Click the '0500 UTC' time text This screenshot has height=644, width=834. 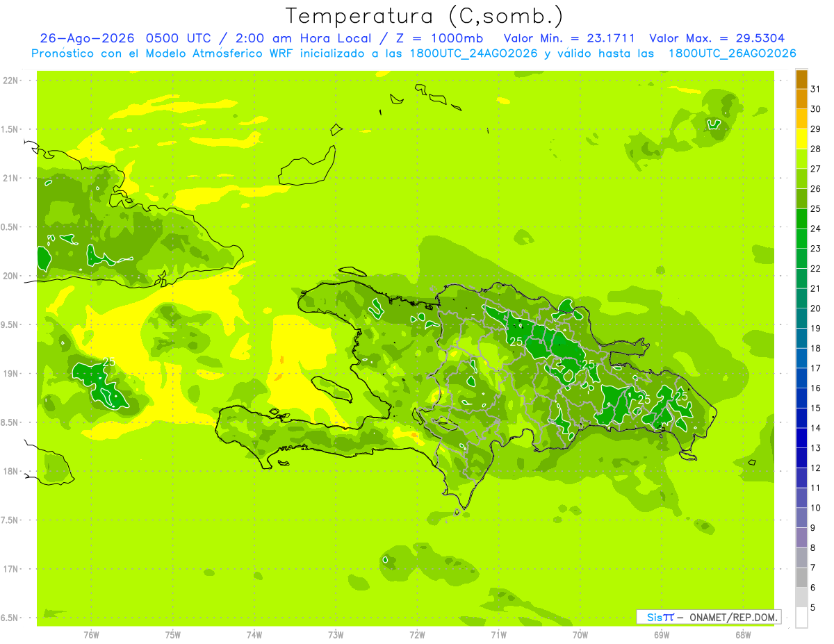coord(179,38)
